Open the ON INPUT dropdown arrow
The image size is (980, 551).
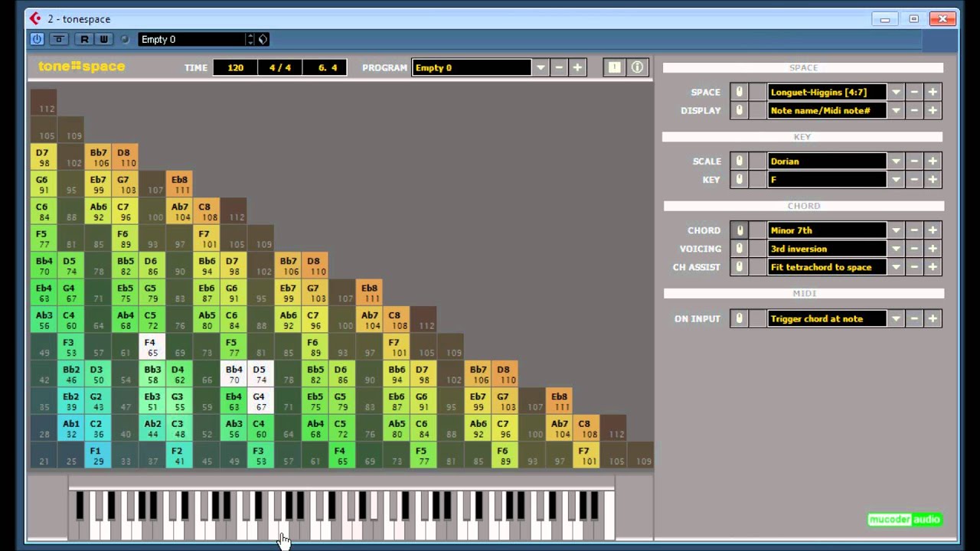pos(896,318)
